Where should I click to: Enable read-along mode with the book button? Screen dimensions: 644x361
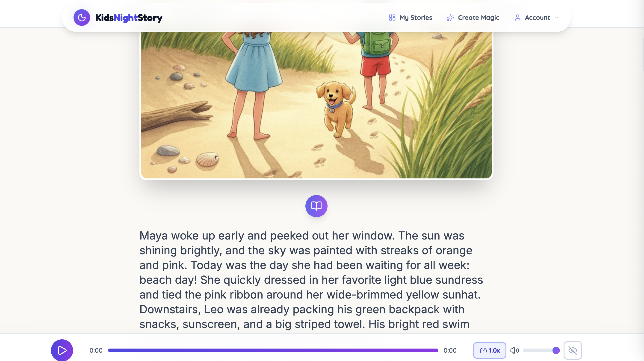[316, 206]
